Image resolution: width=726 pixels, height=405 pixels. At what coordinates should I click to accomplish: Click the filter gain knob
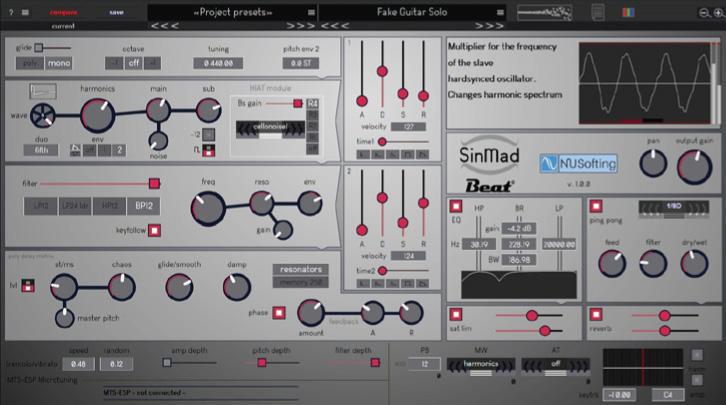(282, 230)
